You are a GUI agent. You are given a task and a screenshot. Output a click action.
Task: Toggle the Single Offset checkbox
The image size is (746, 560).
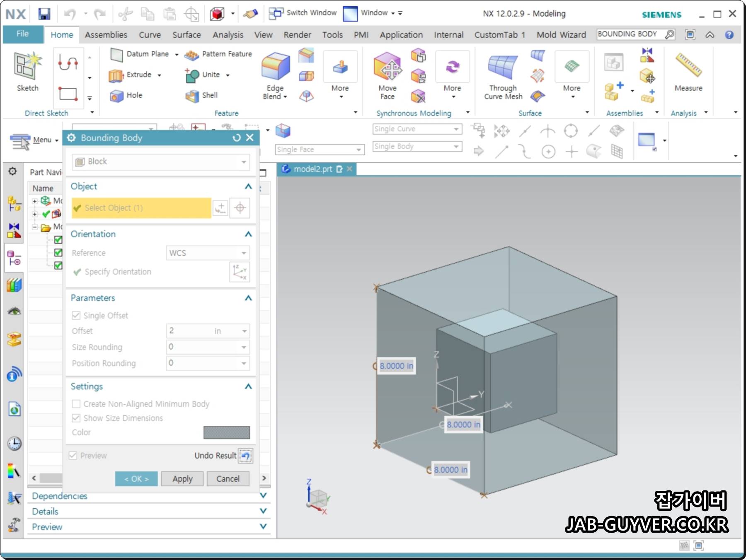tap(76, 316)
